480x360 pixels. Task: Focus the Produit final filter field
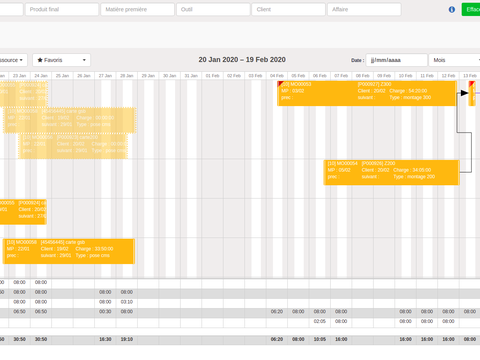pos(62,9)
